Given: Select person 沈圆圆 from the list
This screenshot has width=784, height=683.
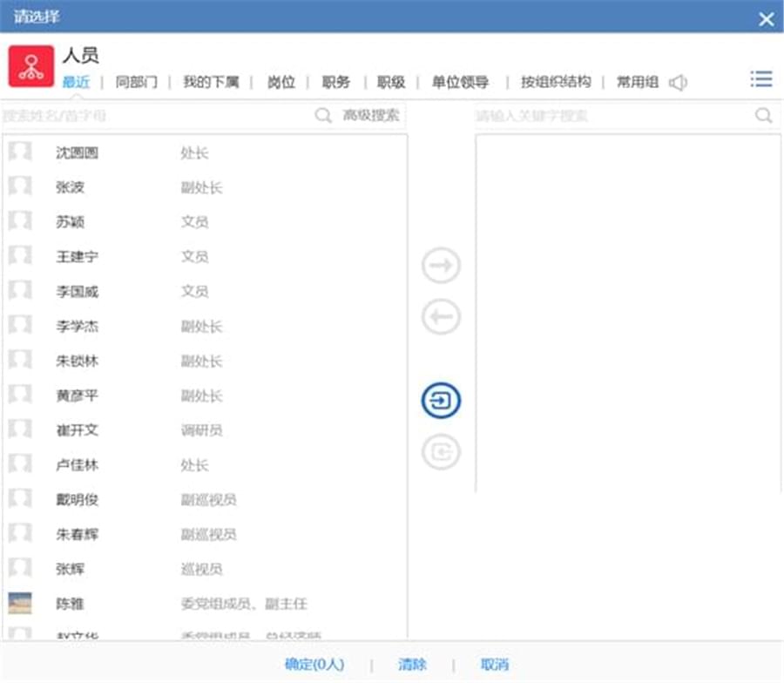Looking at the screenshot, I should tap(78, 153).
